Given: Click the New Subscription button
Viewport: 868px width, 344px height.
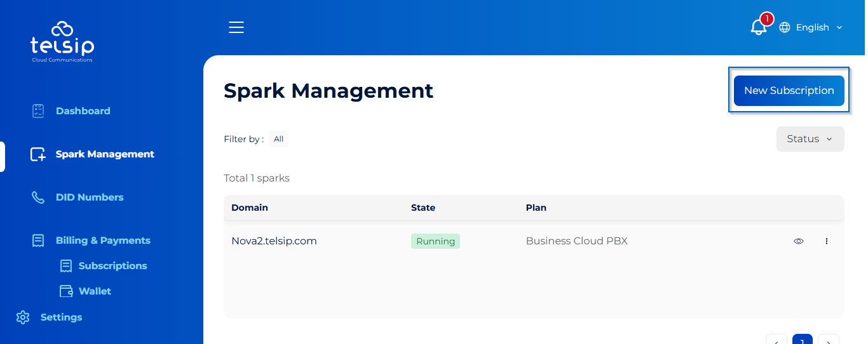Looking at the screenshot, I should [789, 91].
